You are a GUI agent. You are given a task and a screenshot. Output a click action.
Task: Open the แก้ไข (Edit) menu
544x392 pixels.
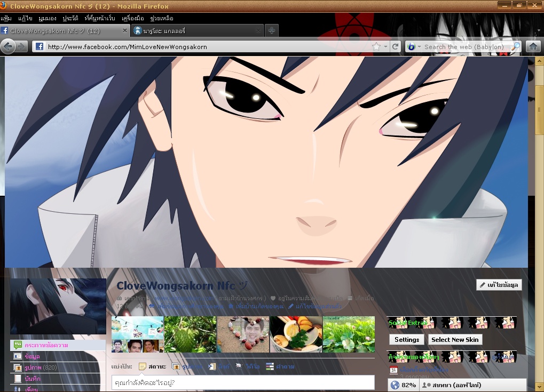[x=25, y=18]
